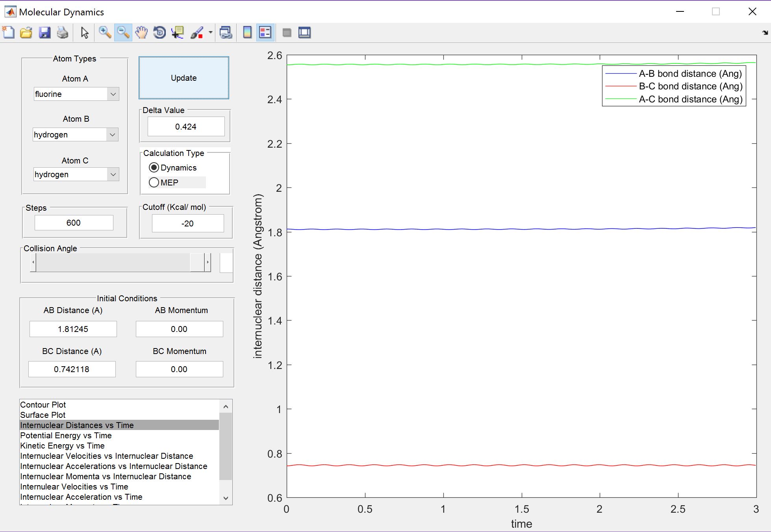
Task: Select the MEP radio button
Action: pos(154,183)
